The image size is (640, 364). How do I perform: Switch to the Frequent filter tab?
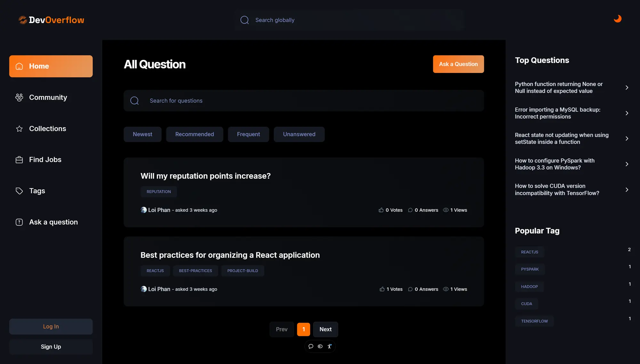click(x=248, y=134)
